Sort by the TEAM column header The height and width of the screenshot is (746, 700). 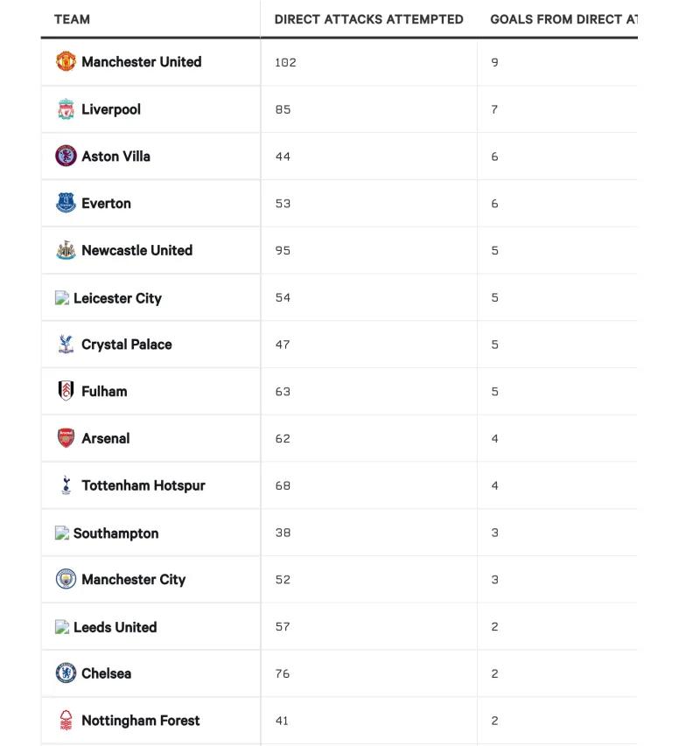[72, 19]
